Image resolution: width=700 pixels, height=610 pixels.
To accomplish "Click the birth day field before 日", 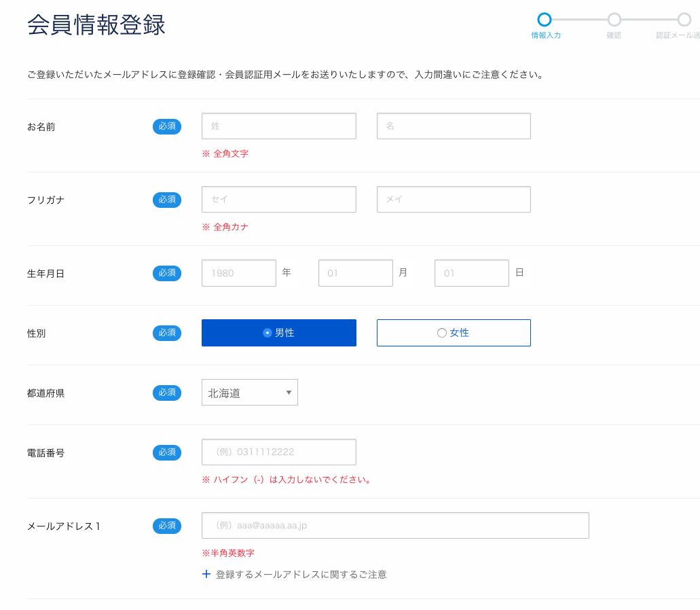I will pos(471,273).
